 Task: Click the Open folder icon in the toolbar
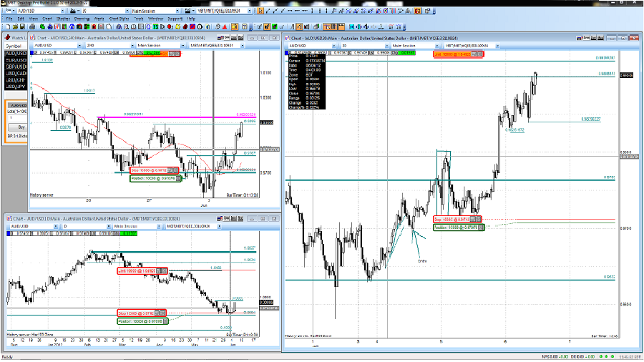15,26
